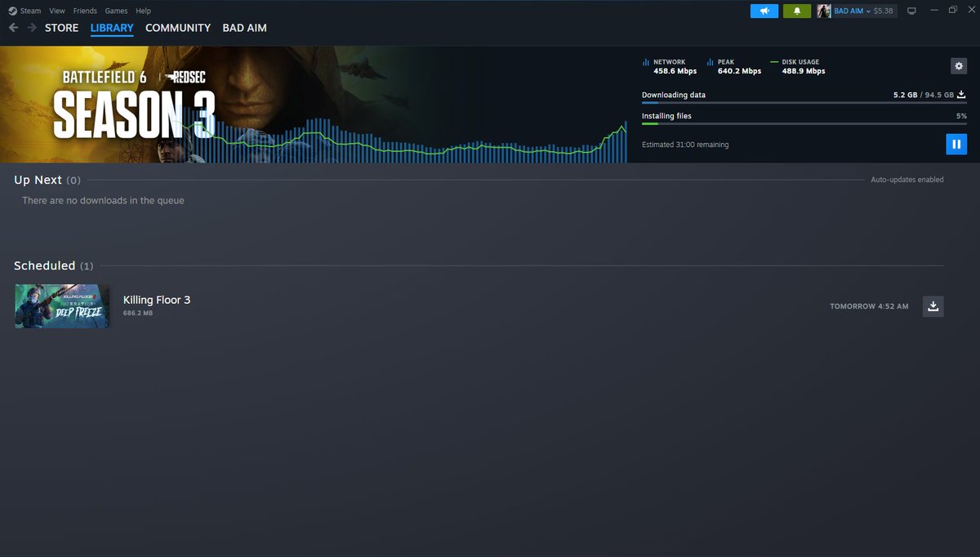This screenshot has width=980, height=557.
Task: Click the 'Scheduled' section heading
Action: pyautogui.click(x=45, y=265)
